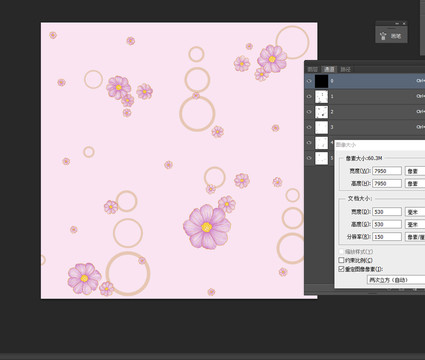Click the thumbnail of channel 1
This screenshot has height=360, width=425.
pos(322,96)
